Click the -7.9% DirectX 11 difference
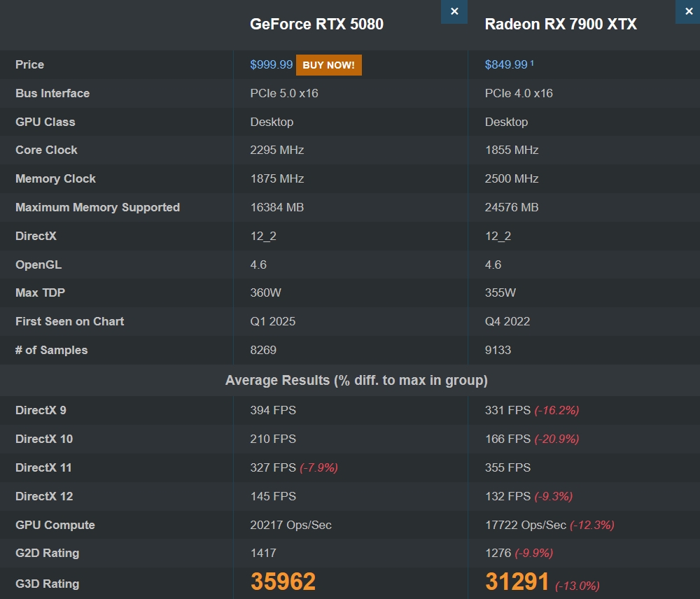The height and width of the screenshot is (599, 700). (318, 467)
